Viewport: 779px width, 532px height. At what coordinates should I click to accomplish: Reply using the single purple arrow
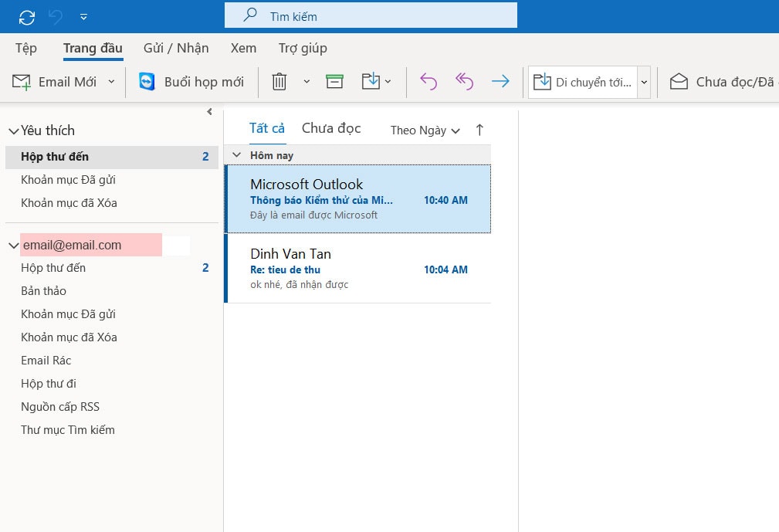pos(428,82)
